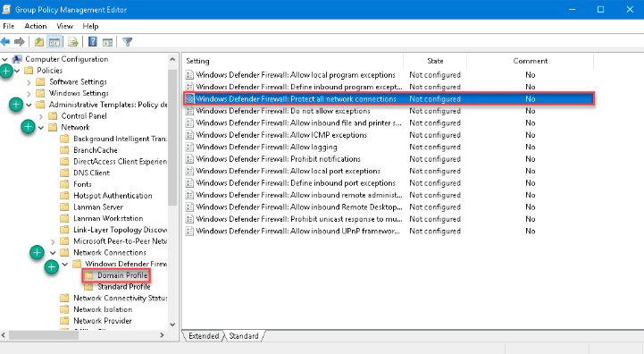The image size is (644, 354).
Task: Select the Domain Profile folder
Action: (122, 275)
